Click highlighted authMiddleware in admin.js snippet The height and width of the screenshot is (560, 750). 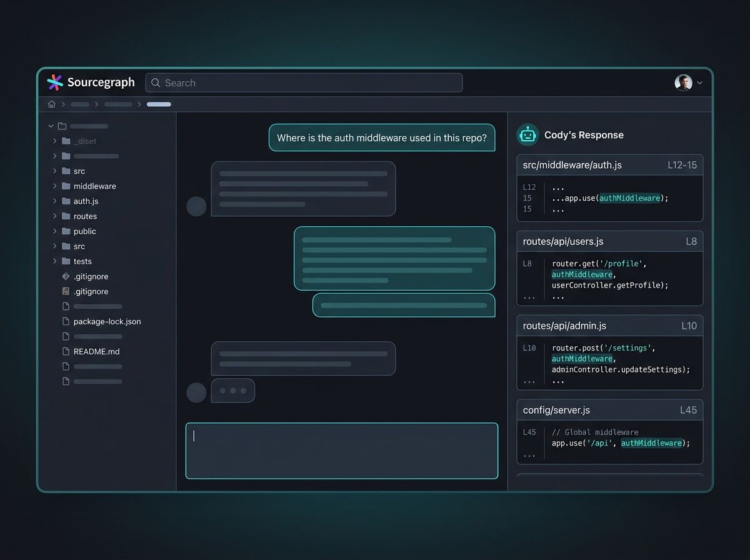pyautogui.click(x=582, y=359)
